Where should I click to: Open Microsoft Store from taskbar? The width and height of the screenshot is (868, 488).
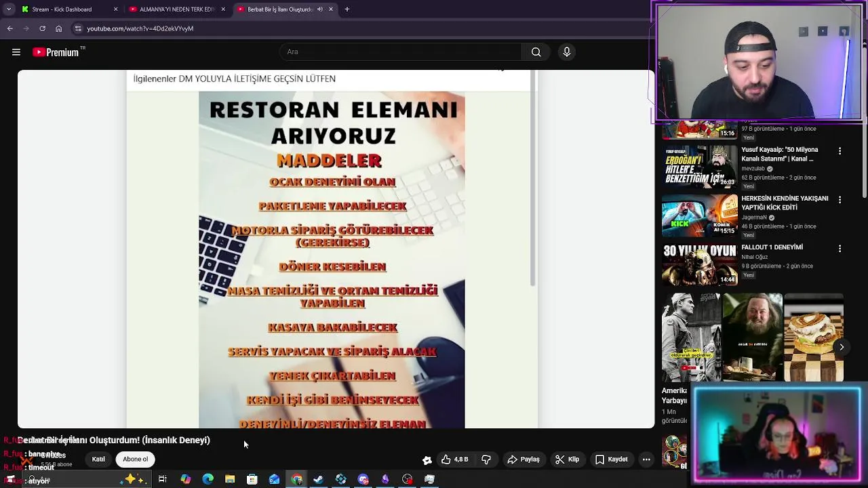click(252, 479)
